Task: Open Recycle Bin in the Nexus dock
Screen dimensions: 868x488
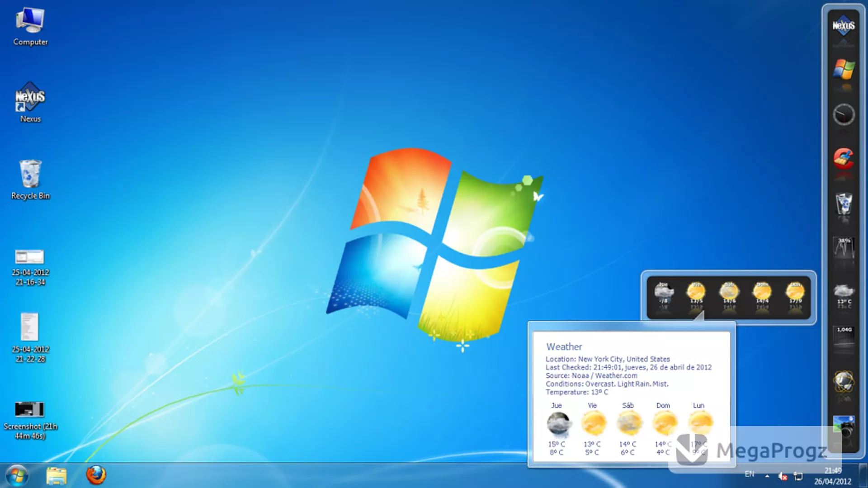Action: click(844, 203)
